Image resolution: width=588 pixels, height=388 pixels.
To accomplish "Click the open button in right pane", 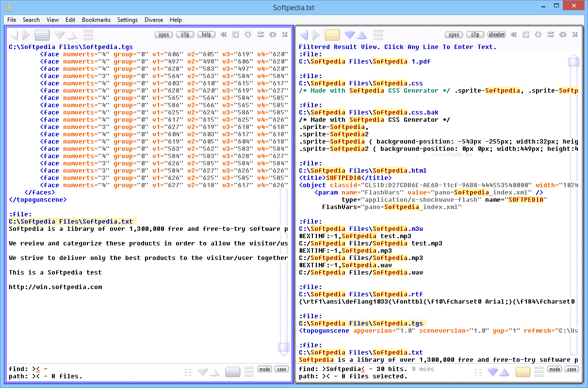I will (454, 34).
